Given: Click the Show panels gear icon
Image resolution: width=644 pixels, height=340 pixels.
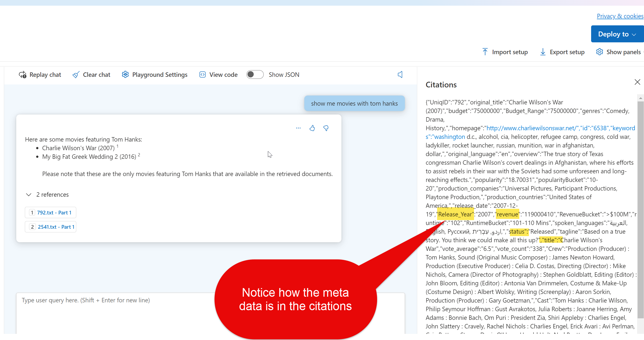Looking at the screenshot, I should click(599, 52).
